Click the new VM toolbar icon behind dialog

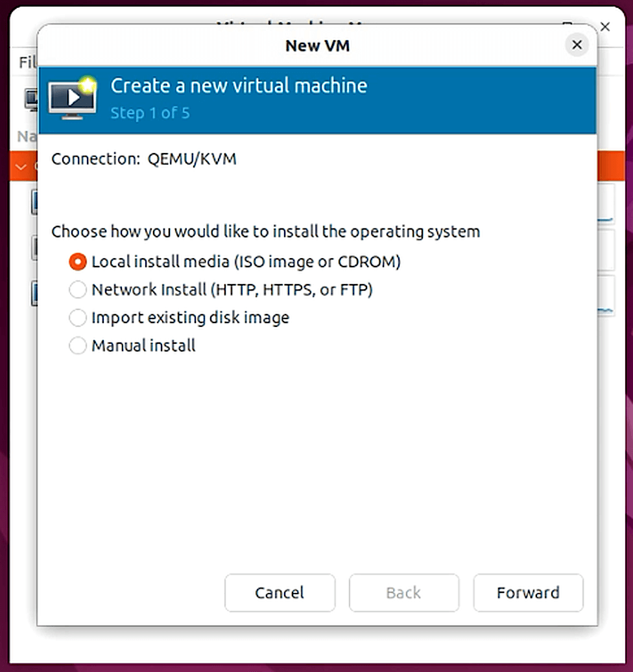click(30, 99)
